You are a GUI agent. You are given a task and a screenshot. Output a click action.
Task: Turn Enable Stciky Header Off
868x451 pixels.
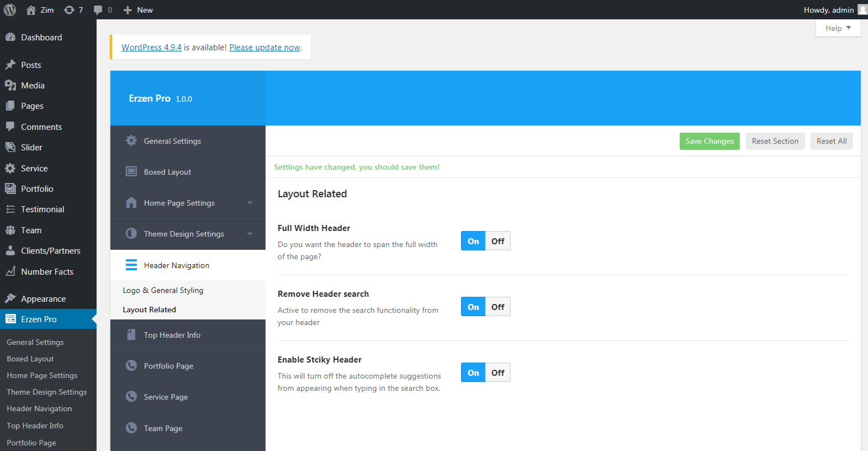click(x=498, y=373)
